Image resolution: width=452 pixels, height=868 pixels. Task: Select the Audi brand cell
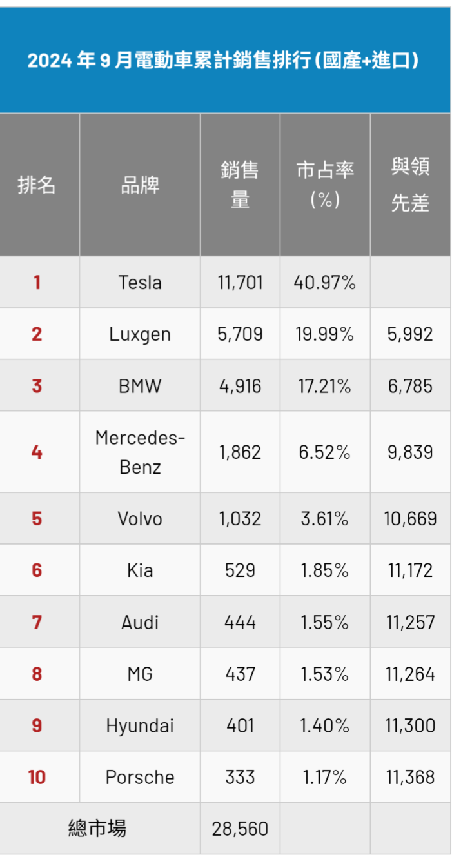(x=140, y=622)
